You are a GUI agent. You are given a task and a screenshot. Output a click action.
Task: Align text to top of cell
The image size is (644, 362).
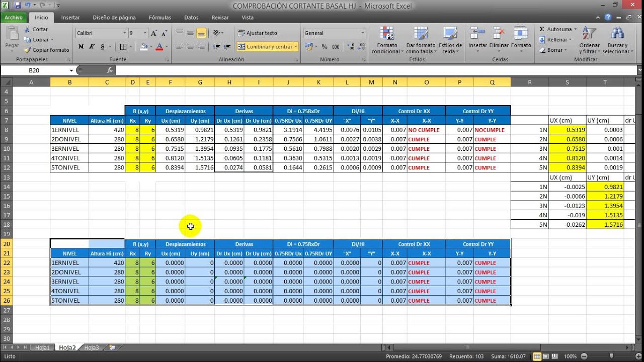pos(180,33)
